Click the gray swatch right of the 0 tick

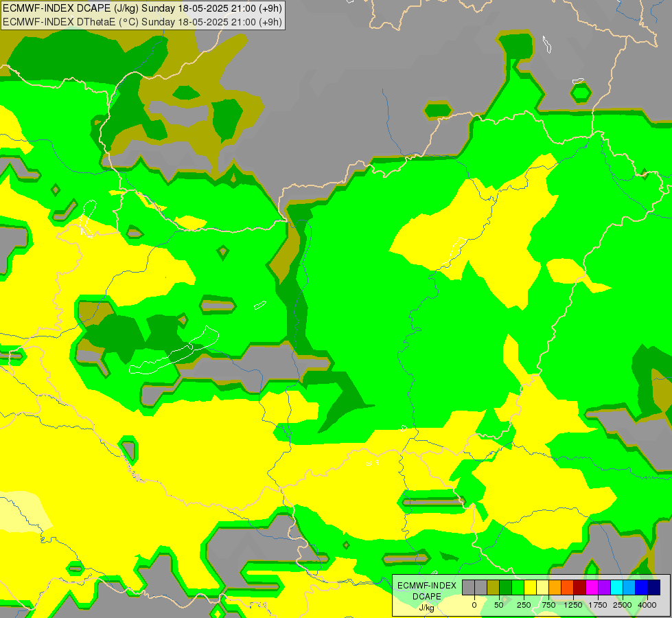click(481, 587)
